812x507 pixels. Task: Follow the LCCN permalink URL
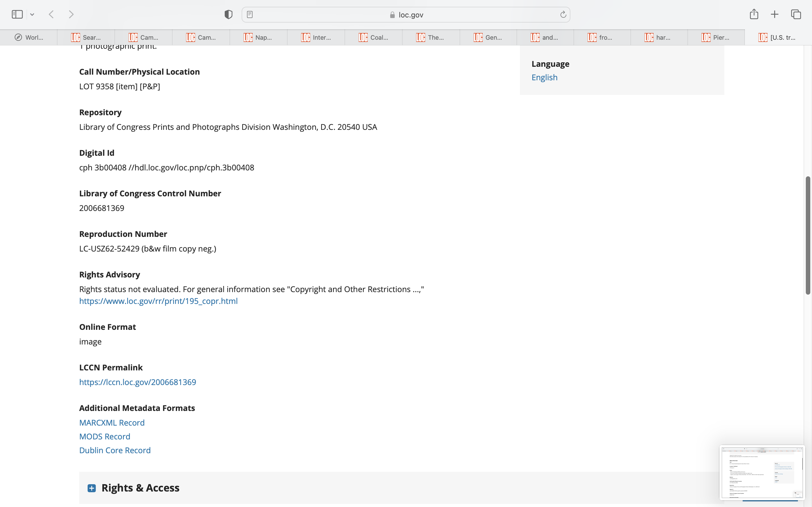pos(138,382)
